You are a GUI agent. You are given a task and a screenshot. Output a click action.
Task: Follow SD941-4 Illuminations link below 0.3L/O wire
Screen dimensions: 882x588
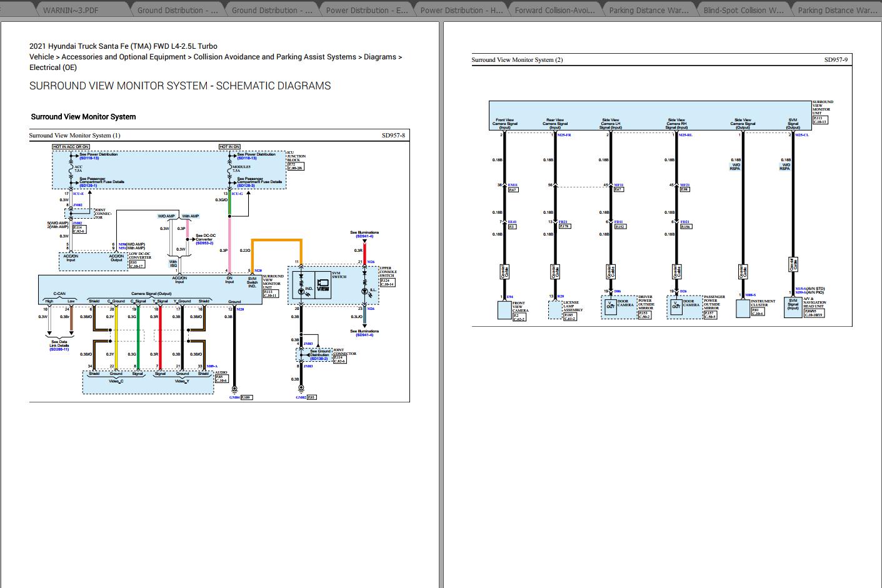364,336
